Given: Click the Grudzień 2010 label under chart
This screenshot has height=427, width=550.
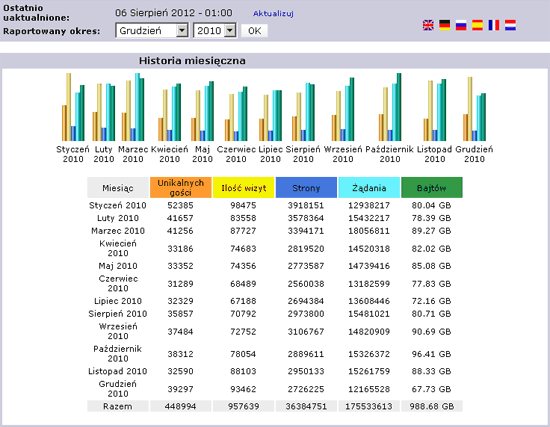Looking at the screenshot, I should tap(474, 154).
